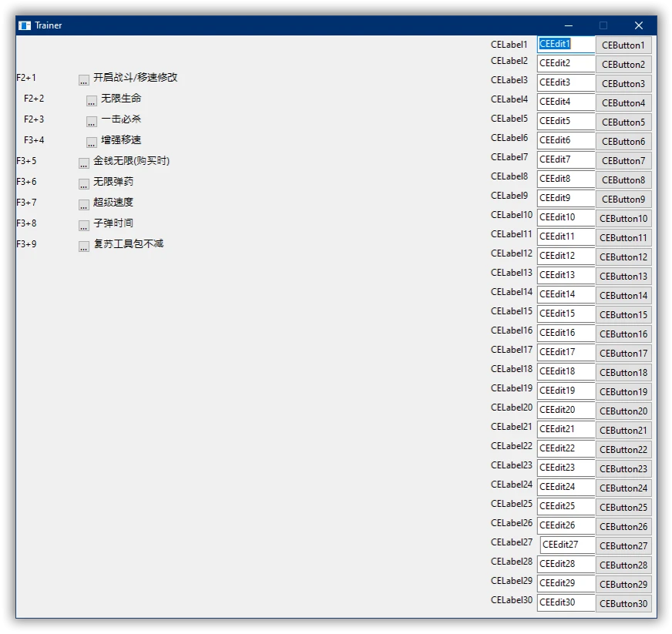This screenshot has height=634, width=672.
Task: Click the CEButton1 button
Action: coord(623,45)
